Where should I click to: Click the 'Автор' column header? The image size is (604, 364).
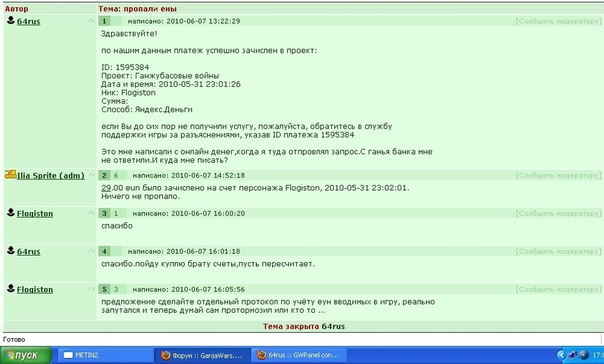pos(16,9)
